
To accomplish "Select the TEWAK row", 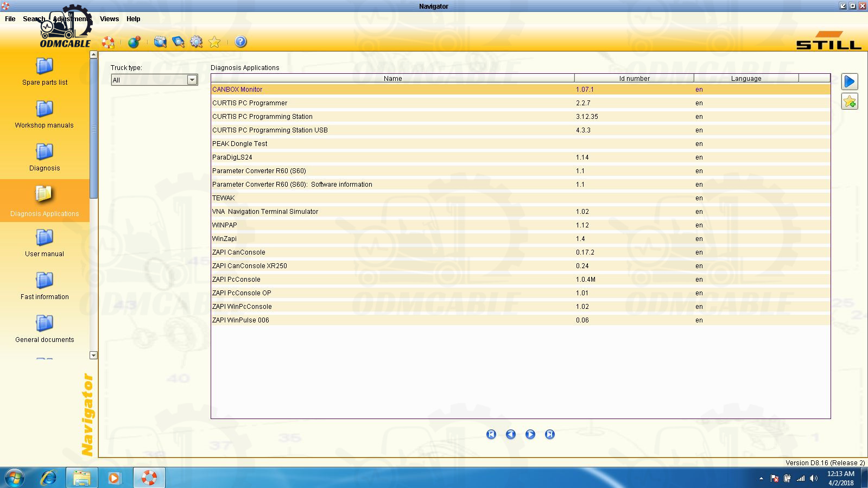I will pos(521,198).
